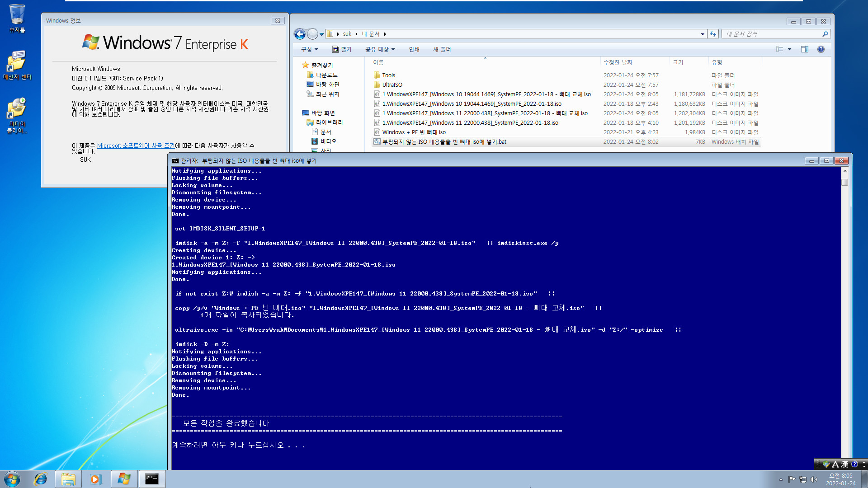Click the suk breadcrumb in the address bar
The image size is (868, 488).
coord(347,34)
